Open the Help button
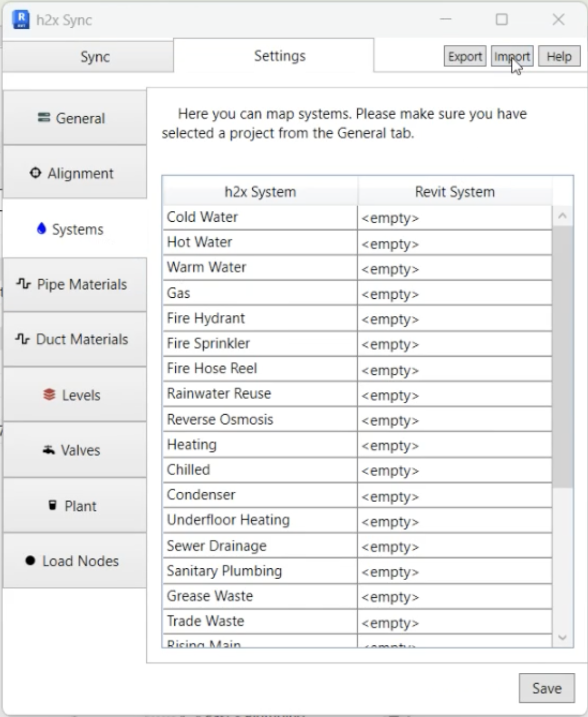Viewport: 588px width, 717px height. click(559, 56)
